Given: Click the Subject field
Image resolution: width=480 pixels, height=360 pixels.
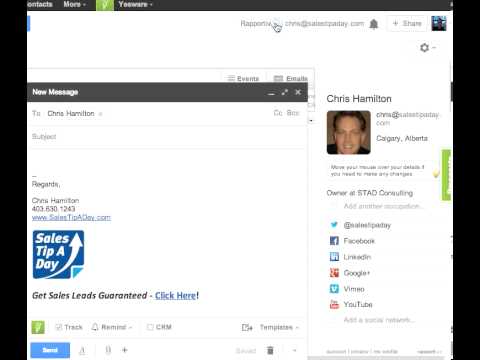Looking at the screenshot, I should pyautogui.click(x=167, y=137).
